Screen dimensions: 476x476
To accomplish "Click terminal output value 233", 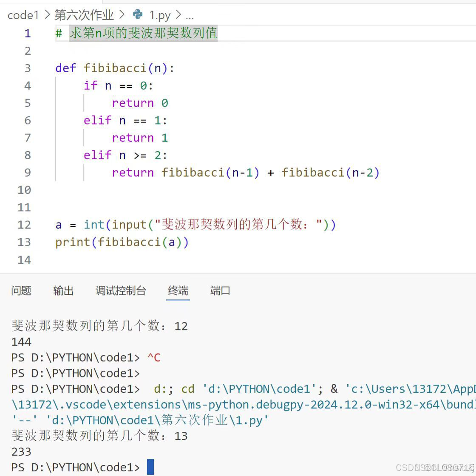I will 21,452.
